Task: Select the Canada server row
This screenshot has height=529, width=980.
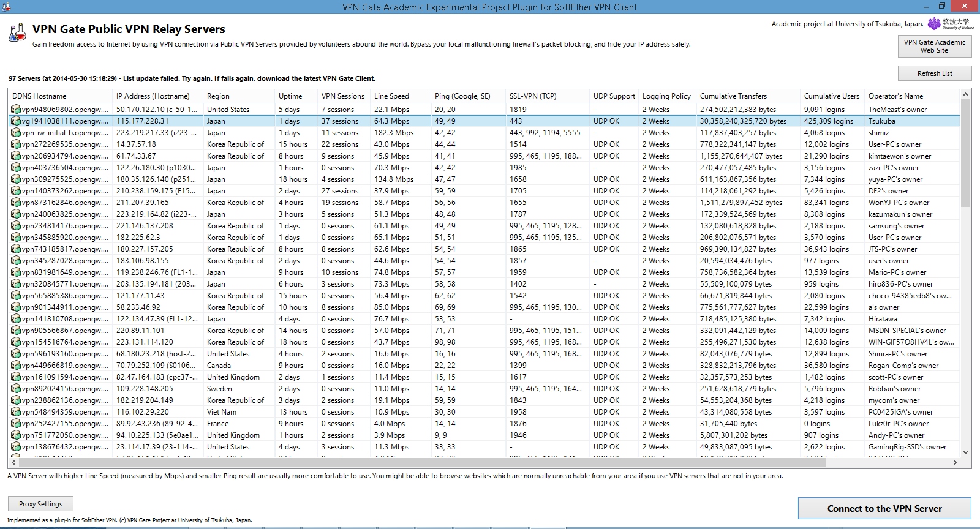Action: click(484, 366)
